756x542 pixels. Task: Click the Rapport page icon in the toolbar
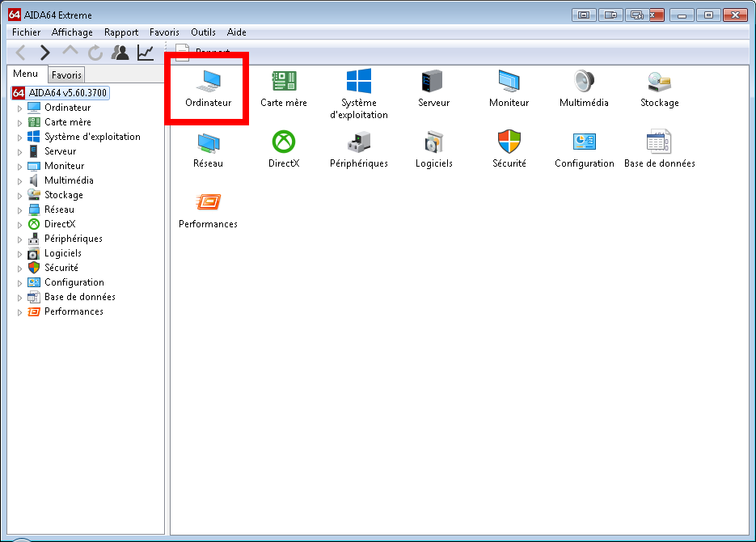click(182, 53)
